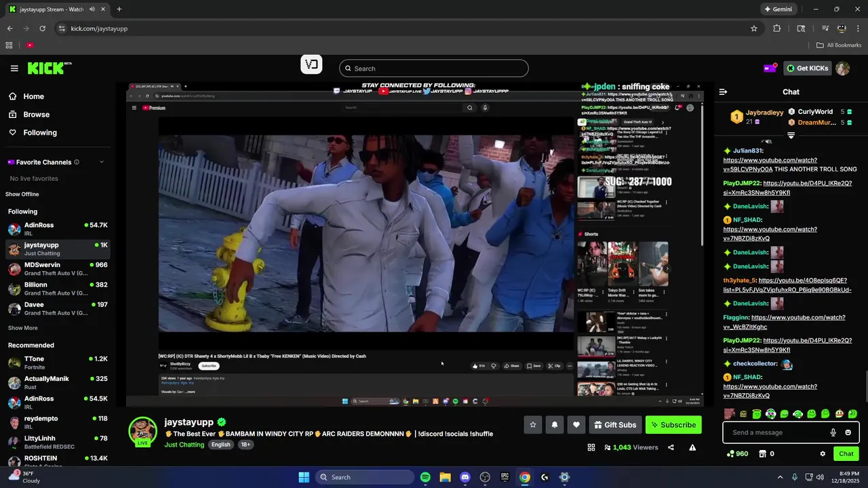The height and width of the screenshot is (488, 868).
Task: Click the Chrome address bar URL
Action: pos(99,28)
